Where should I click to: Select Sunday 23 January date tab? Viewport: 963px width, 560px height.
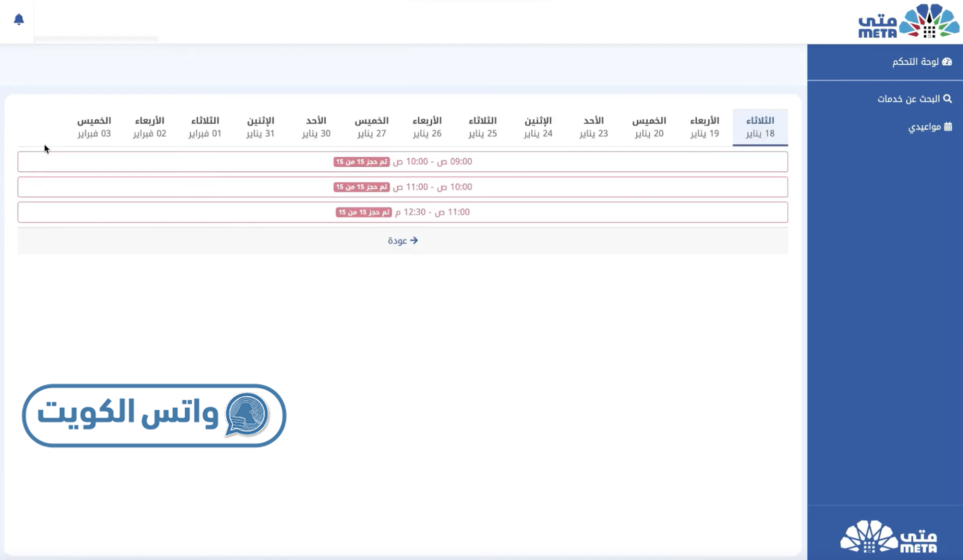click(x=593, y=127)
